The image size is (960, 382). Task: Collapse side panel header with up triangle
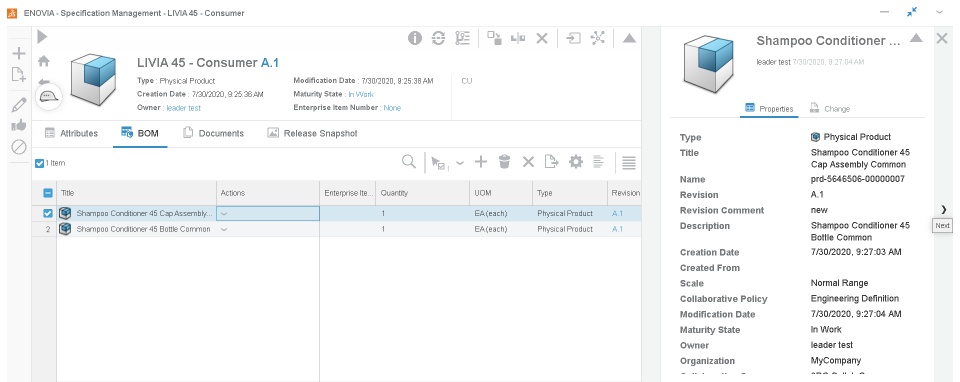click(916, 39)
